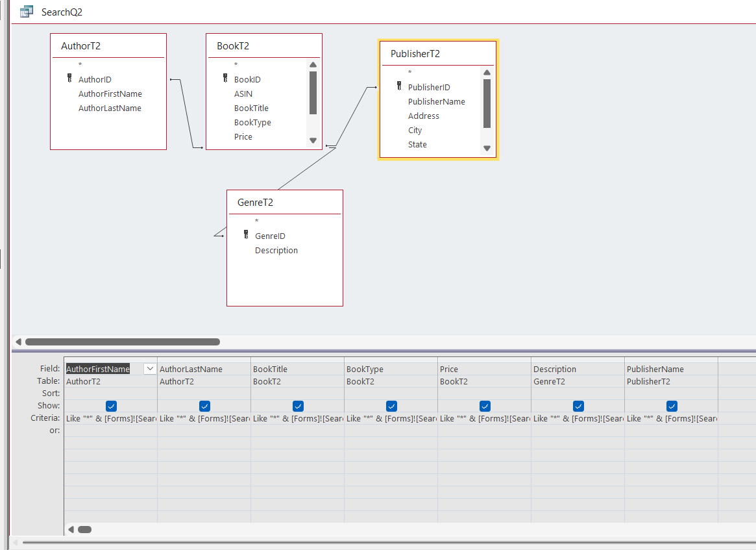Click down arrow in PublisherT2 field list
756x550 pixels.
point(487,148)
